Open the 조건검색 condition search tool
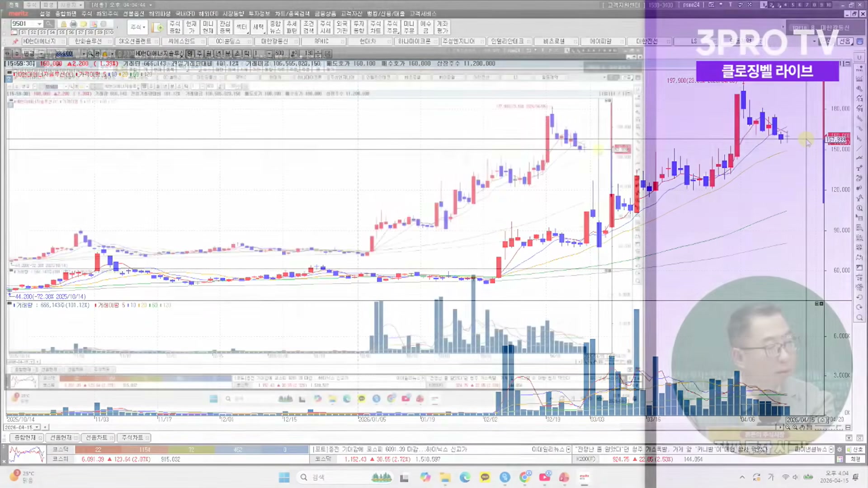 point(309,27)
